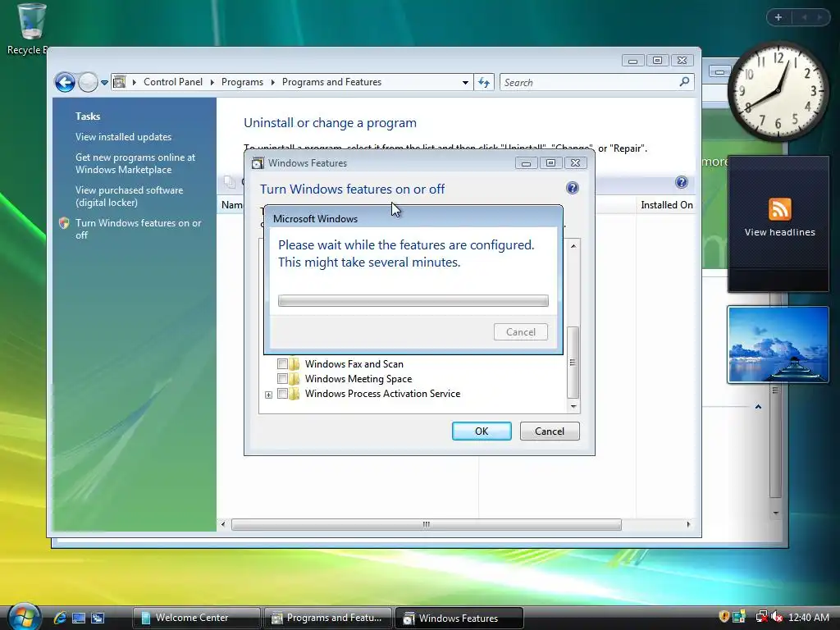Click the horizontal scrollbar left arrow
Image resolution: width=840 pixels, height=630 pixels.
(x=223, y=524)
